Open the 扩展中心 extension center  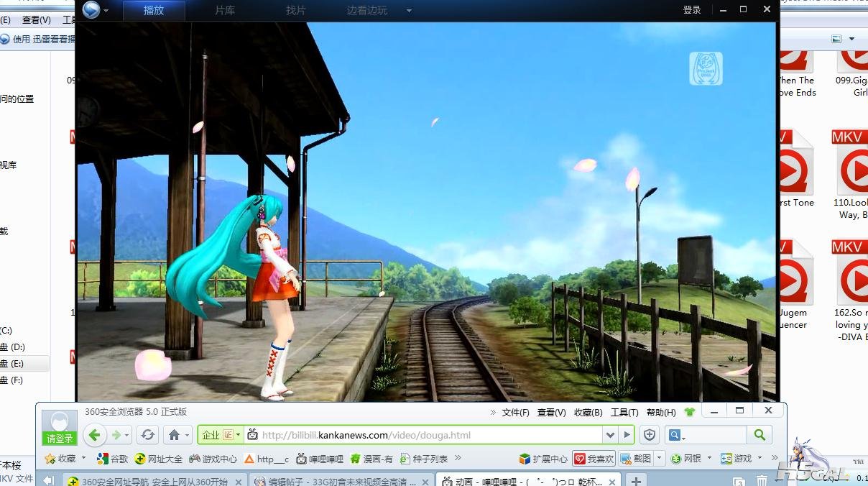[543, 459]
